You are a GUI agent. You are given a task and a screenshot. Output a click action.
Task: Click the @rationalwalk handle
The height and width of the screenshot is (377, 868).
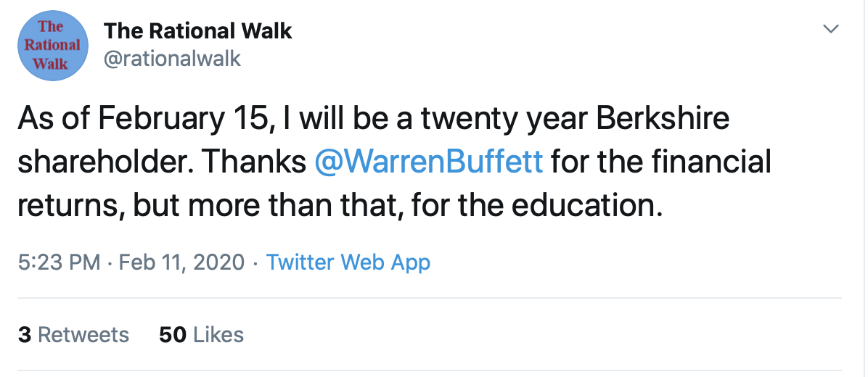coord(173,59)
